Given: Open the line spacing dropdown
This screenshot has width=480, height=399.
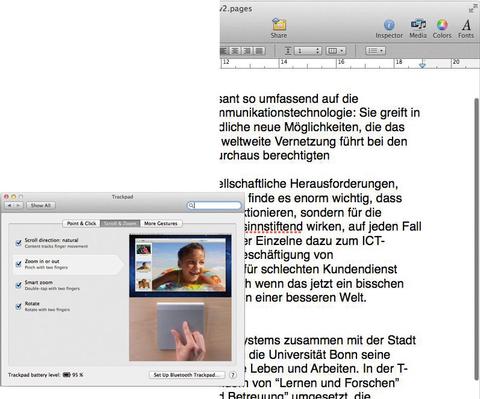Looking at the screenshot, I should (308, 51).
